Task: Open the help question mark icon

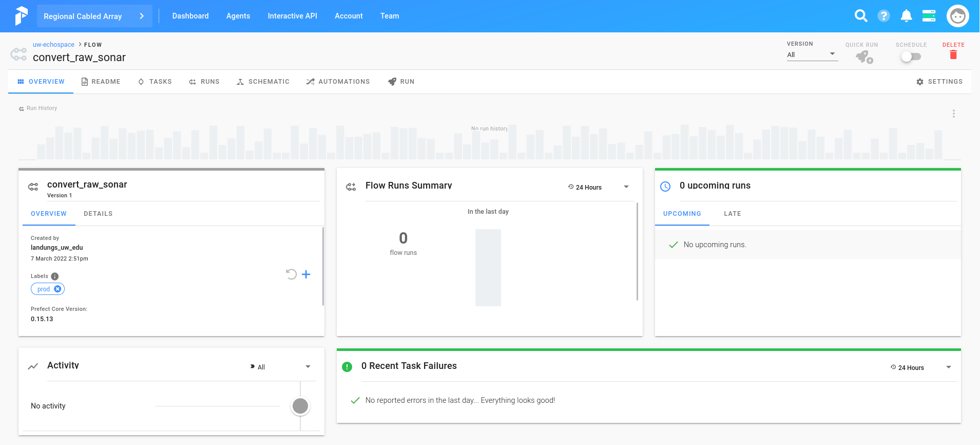Action: 883,16
